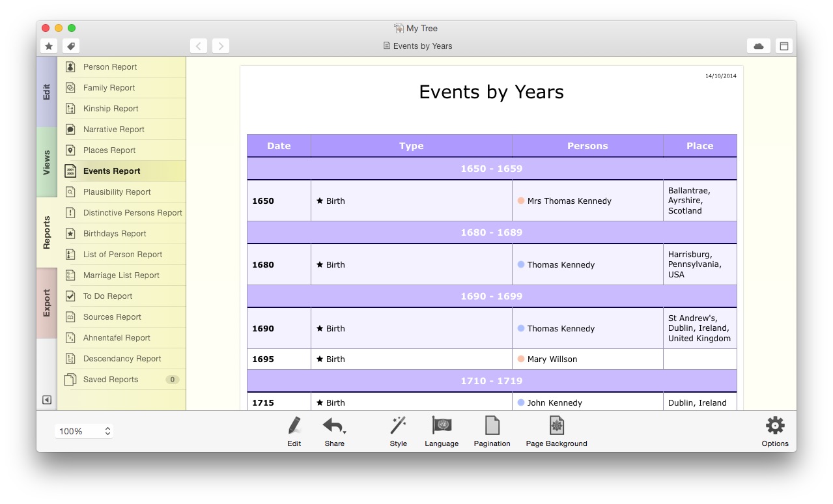
Task: Click the 1715 date cell
Action: 279,402
